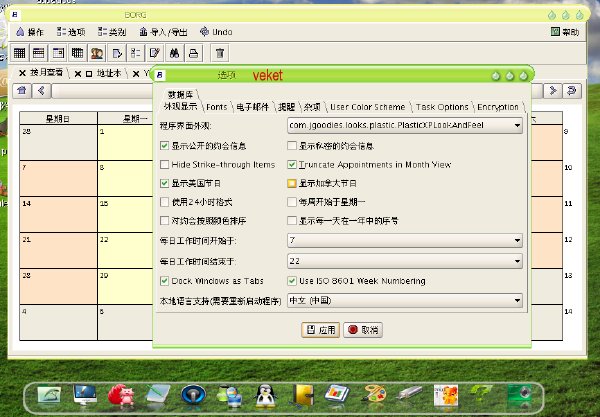Click the task checklist toolbar icon
Screen dimensions: 600x417
(x=135, y=53)
